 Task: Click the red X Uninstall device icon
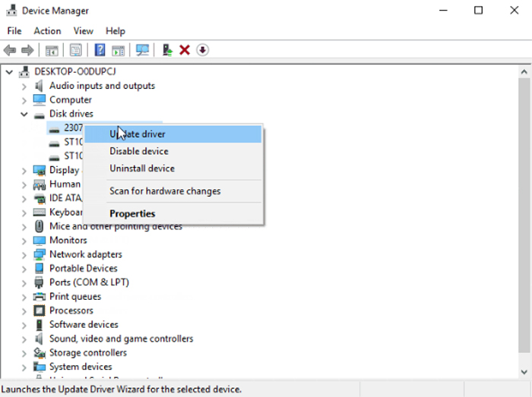pos(185,50)
